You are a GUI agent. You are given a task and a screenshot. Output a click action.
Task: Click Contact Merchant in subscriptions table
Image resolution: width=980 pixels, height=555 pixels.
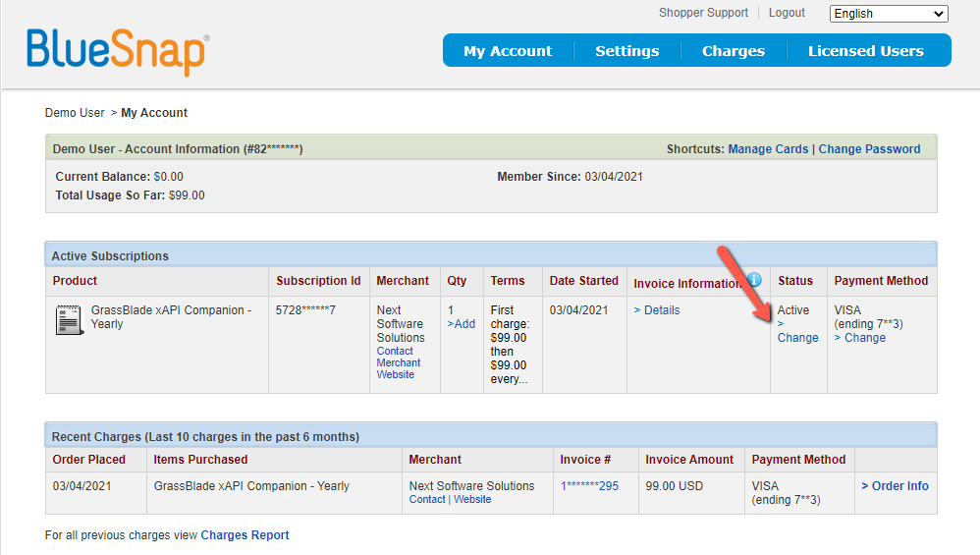[398, 357]
